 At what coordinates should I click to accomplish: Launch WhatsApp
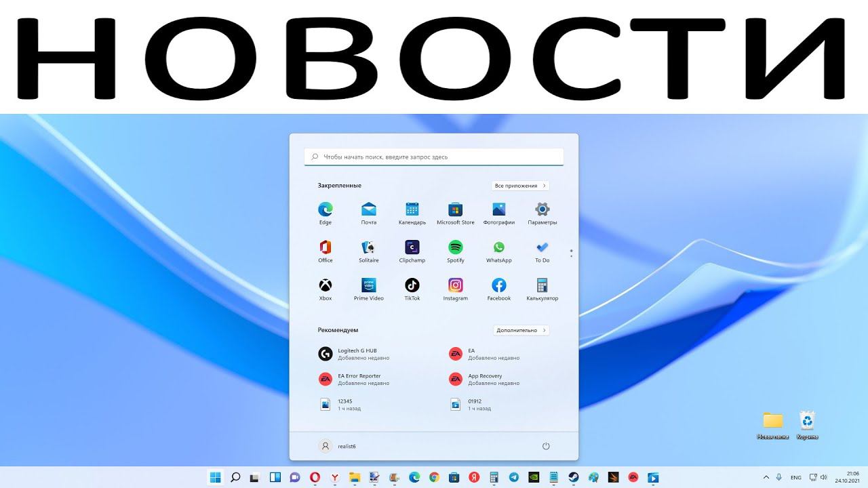click(x=499, y=251)
